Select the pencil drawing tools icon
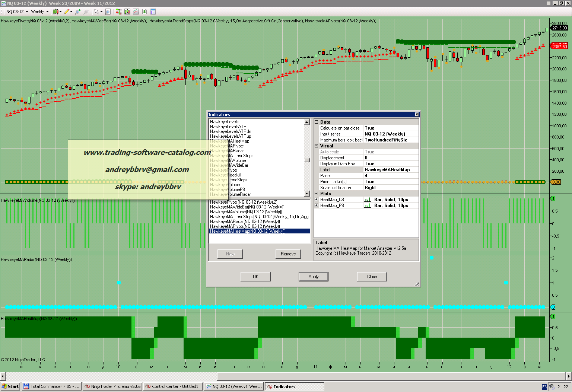 (x=67, y=12)
